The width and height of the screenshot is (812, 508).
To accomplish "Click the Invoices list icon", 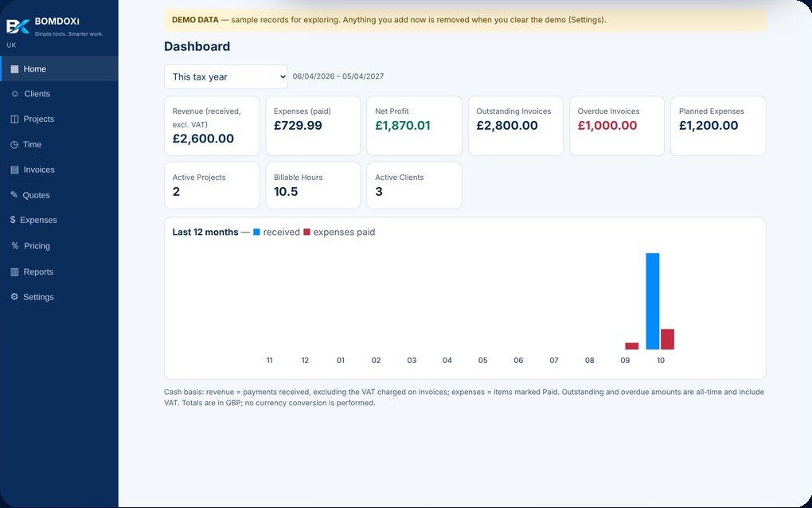I will (14, 170).
